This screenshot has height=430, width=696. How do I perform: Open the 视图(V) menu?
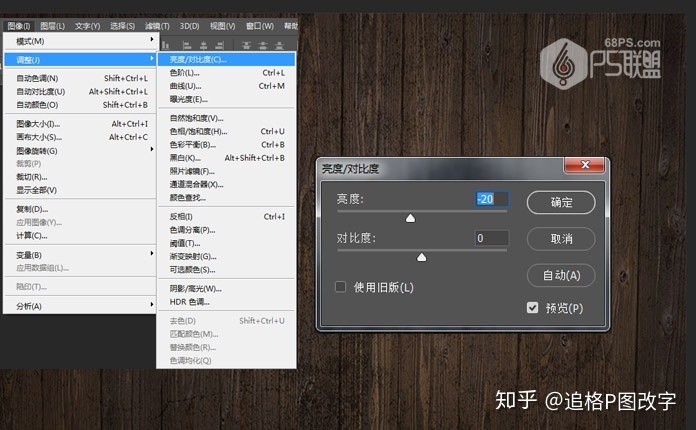coord(222,26)
